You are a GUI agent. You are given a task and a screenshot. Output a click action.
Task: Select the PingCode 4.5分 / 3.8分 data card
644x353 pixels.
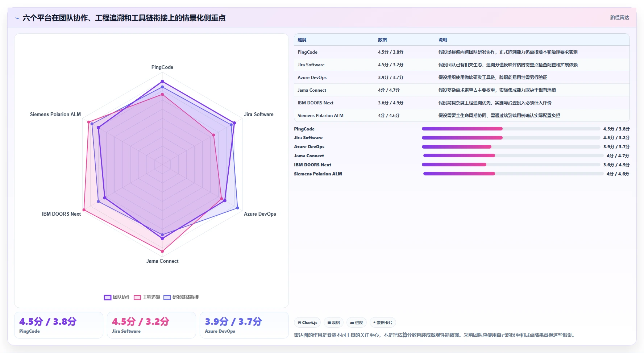point(59,325)
